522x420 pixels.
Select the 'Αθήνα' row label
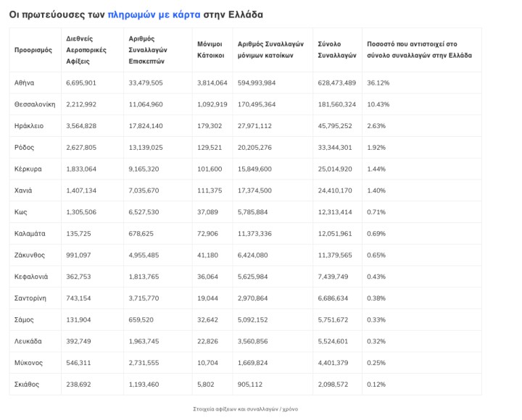click(25, 83)
